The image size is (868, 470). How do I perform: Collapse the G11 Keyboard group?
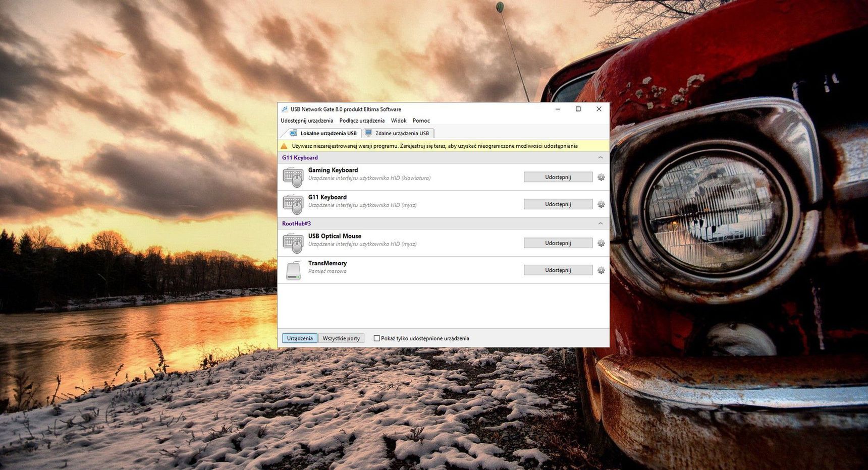point(601,158)
